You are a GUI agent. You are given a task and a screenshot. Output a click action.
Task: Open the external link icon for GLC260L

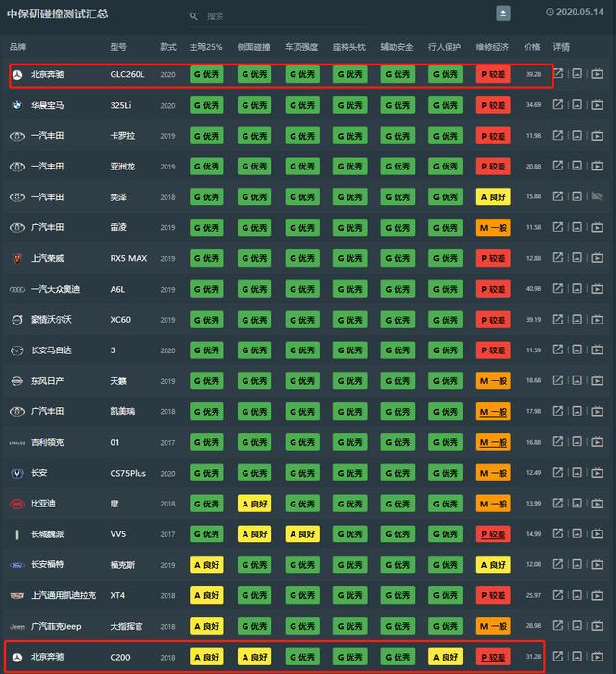(x=558, y=73)
